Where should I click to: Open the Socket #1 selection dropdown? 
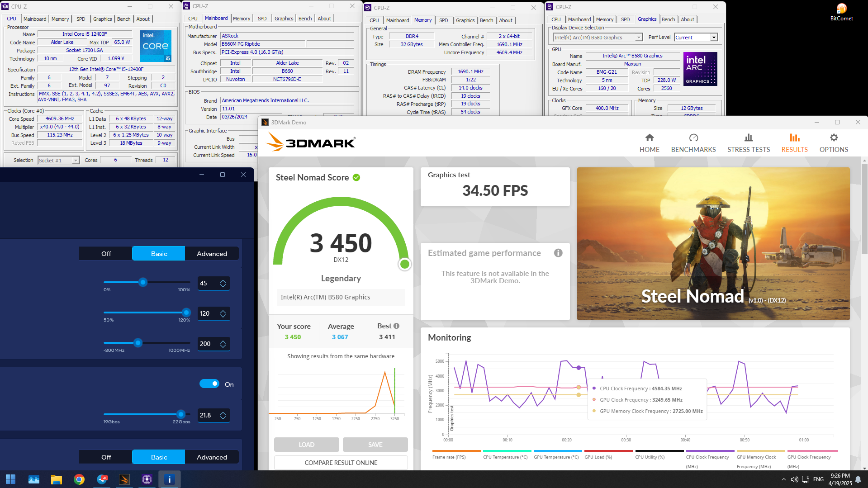click(x=58, y=160)
